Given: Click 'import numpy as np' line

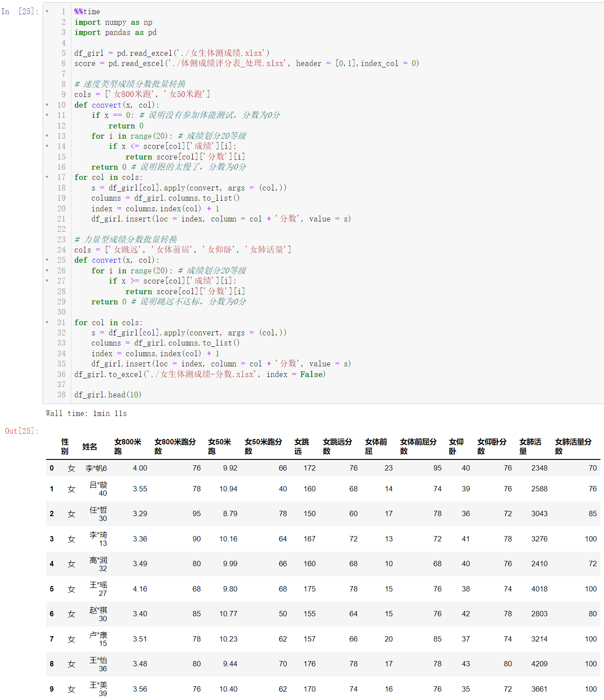Looking at the screenshot, I should tap(113, 22).
